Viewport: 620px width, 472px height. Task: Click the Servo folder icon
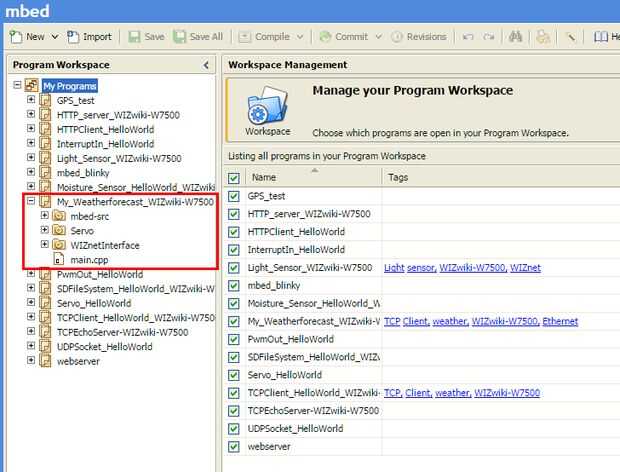pyautogui.click(x=59, y=230)
